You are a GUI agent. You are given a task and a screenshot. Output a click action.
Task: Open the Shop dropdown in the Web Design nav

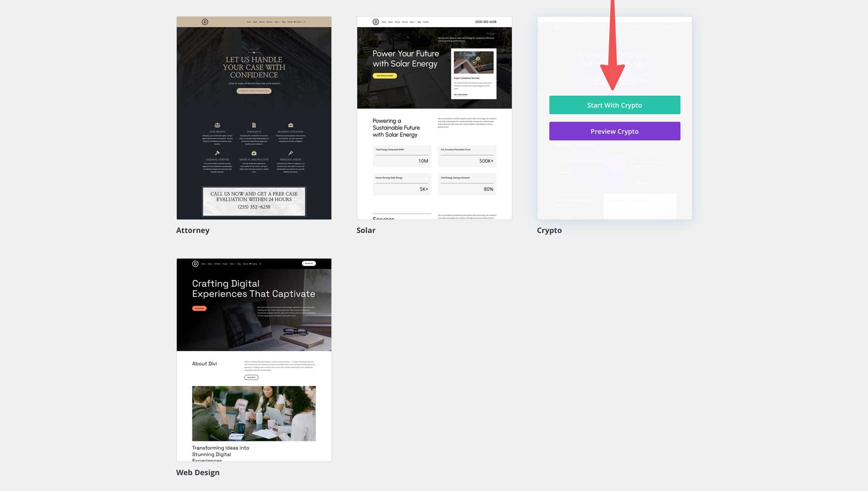pos(232,264)
